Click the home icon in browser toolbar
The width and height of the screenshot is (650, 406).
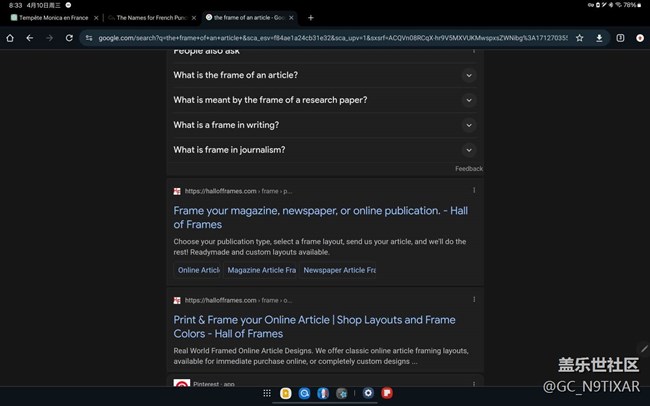10,38
